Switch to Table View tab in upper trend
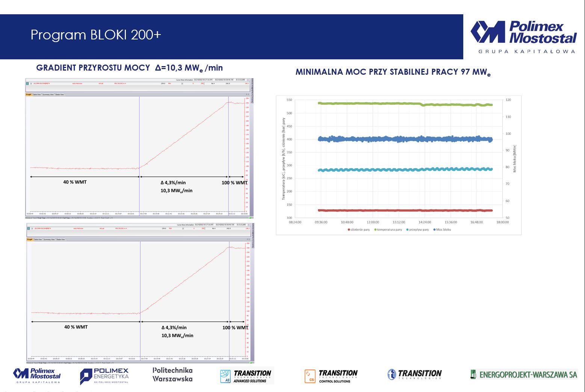This screenshot has width=585, height=392. 37,95
